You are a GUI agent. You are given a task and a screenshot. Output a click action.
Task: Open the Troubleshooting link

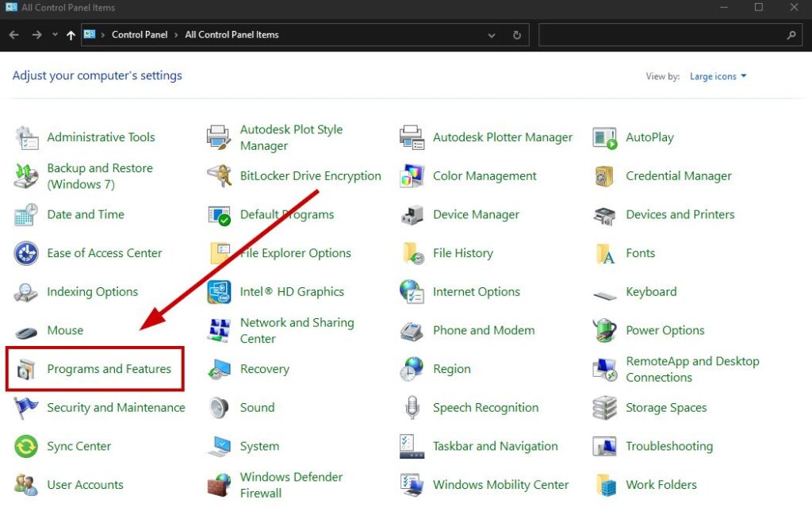click(668, 447)
